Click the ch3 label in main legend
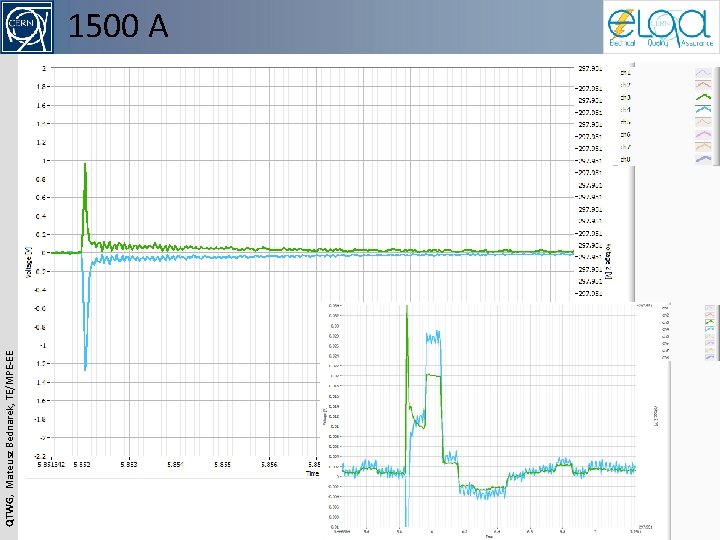The height and width of the screenshot is (540, 720). pyautogui.click(x=625, y=97)
